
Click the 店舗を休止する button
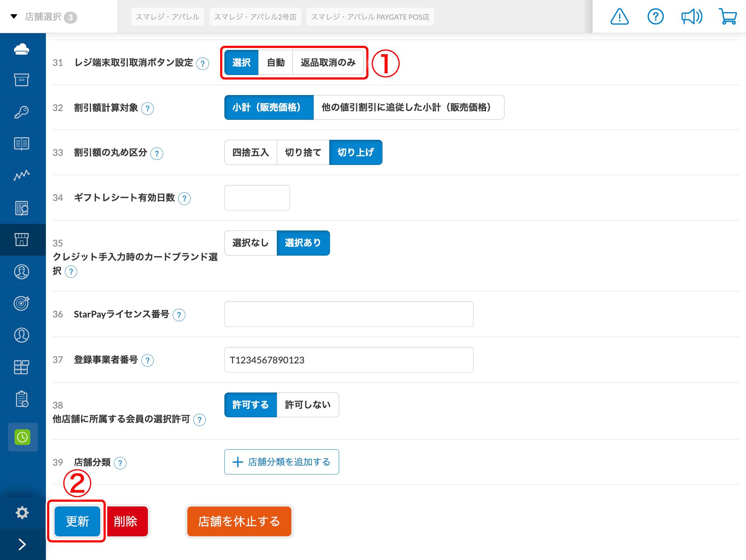[x=239, y=521]
